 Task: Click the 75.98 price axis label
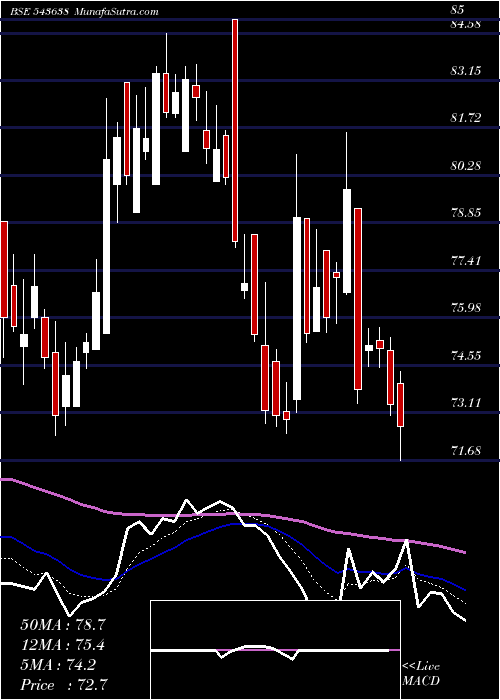point(466,308)
